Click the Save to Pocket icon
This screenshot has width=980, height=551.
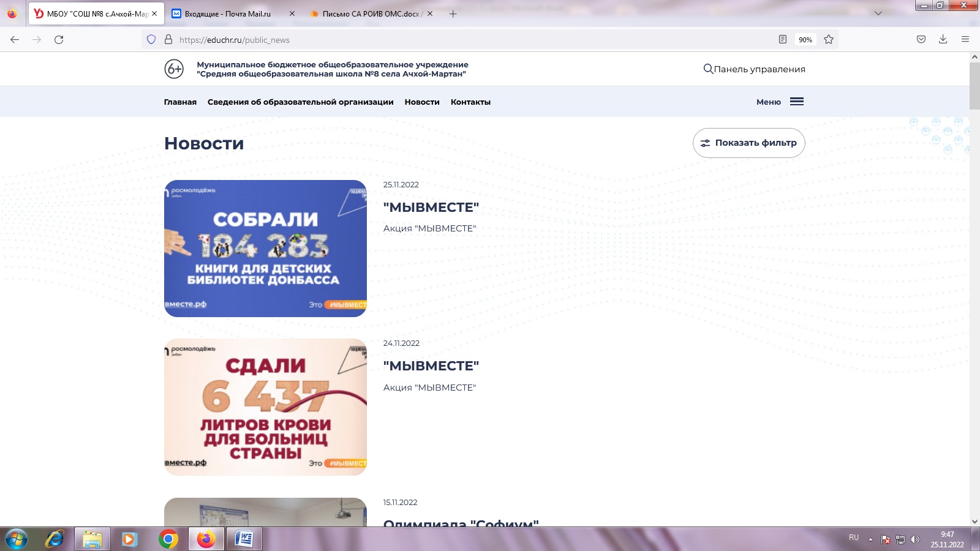coord(921,40)
